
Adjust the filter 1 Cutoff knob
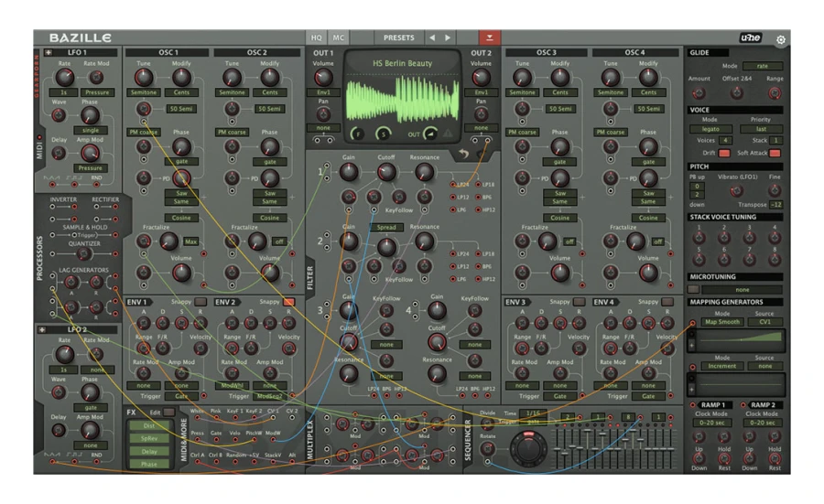point(386,172)
